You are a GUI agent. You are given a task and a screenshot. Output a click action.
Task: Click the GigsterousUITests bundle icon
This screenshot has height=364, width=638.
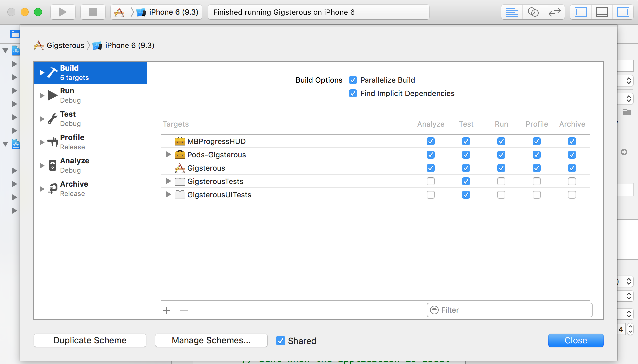(x=180, y=195)
